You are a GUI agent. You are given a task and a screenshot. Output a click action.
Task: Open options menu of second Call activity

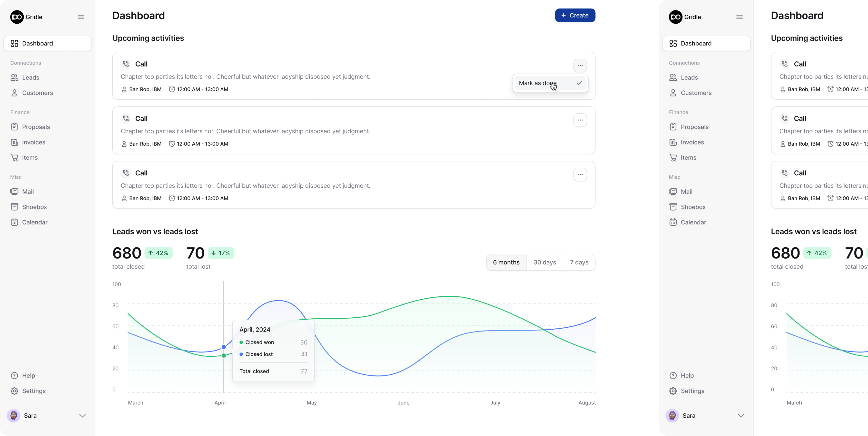(x=580, y=120)
